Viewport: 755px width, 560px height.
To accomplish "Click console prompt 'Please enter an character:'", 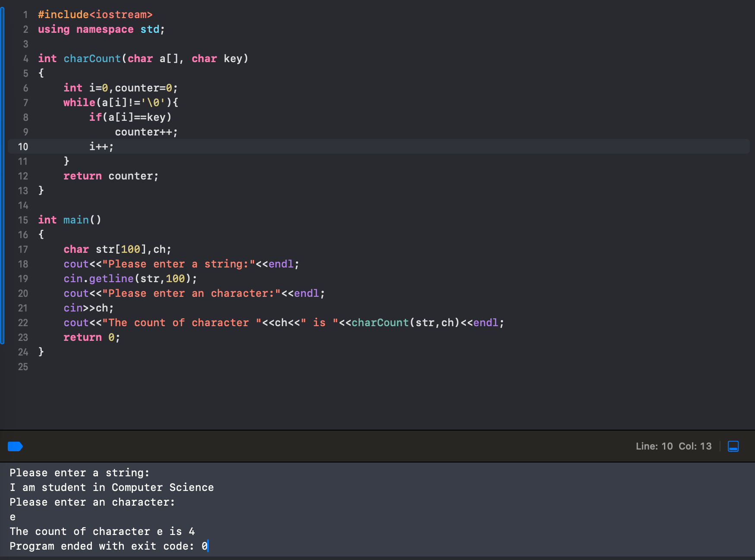I will (x=92, y=502).
